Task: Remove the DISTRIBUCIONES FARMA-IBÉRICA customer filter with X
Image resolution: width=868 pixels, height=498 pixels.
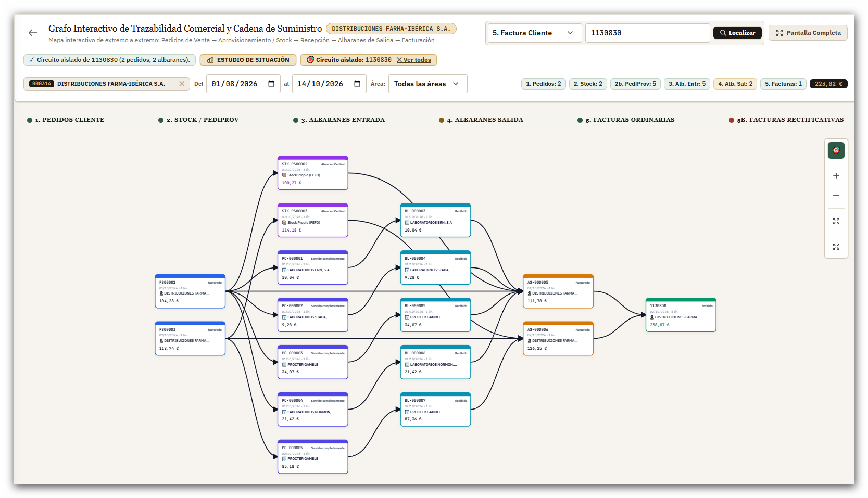Action: pos(182,84)
